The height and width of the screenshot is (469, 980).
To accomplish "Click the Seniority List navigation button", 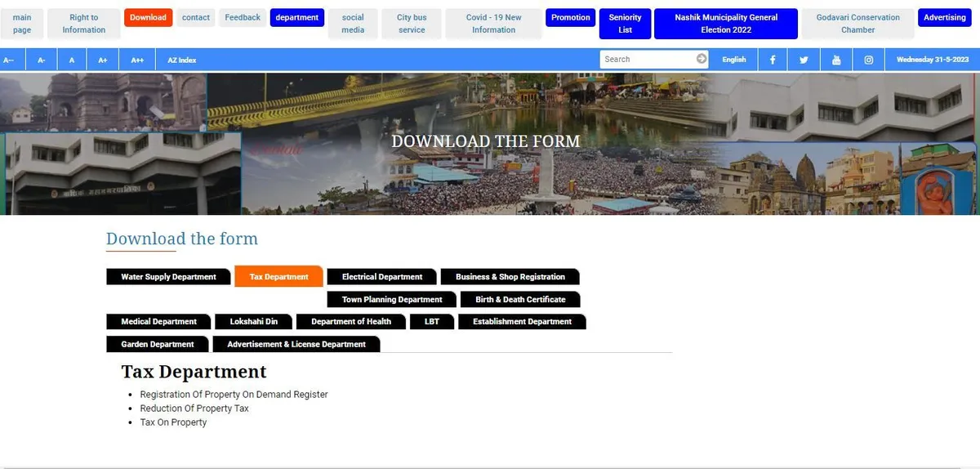I will point(625,24).
